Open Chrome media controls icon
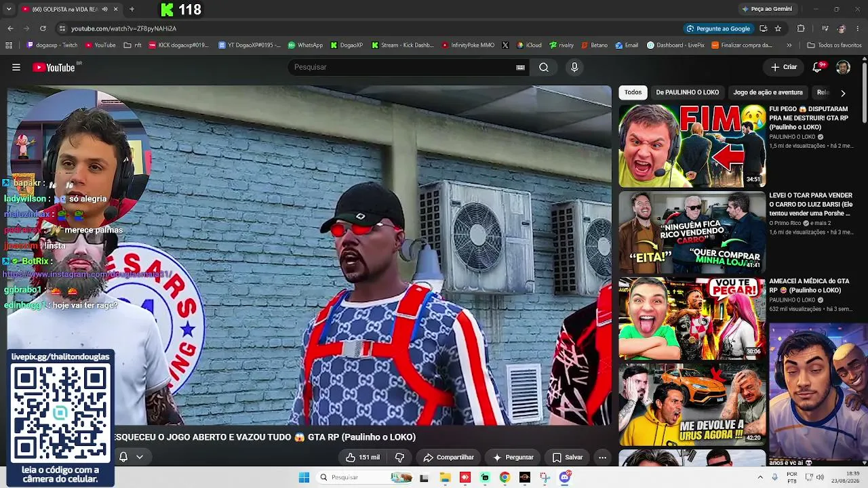This screenshot has width=868, height=488. [825, 28]
